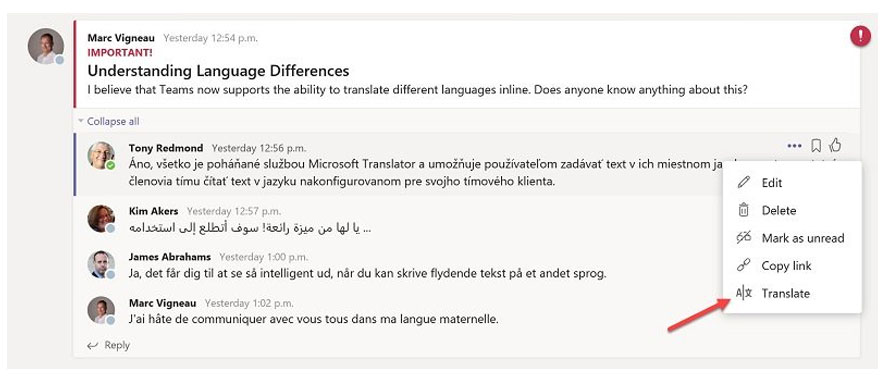Bookmark Tony Redmond's message

[x=816, y=146]
